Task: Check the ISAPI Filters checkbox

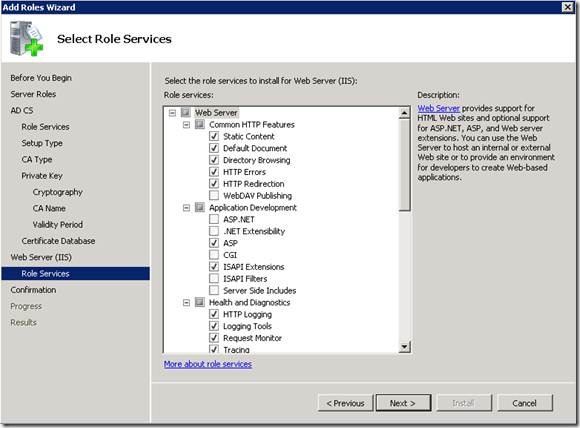Action: pos(214,278)
